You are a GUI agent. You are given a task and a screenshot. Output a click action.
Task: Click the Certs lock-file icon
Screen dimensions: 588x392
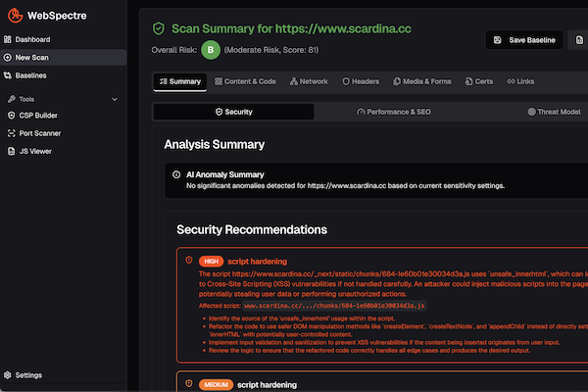point(468,81)
